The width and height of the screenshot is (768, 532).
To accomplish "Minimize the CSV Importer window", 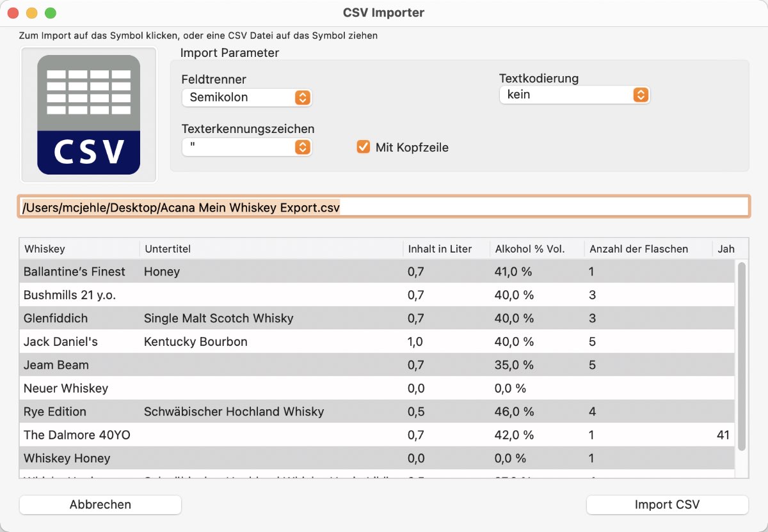I will tap(31, 13).
